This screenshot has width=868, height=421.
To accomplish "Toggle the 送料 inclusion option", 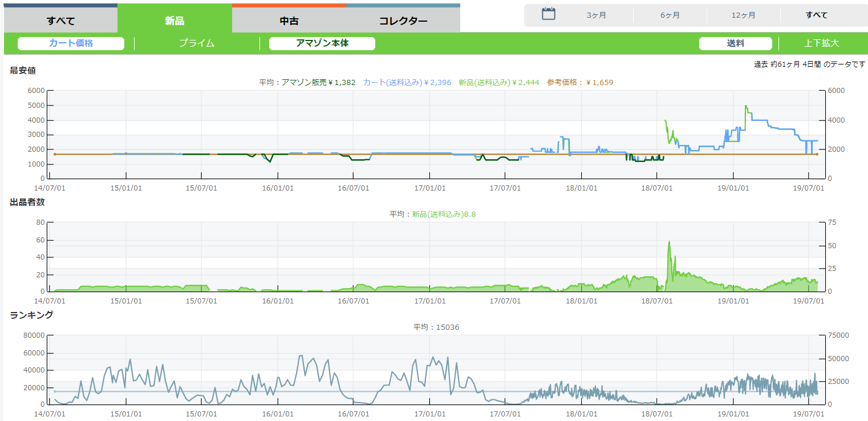I will point(735,43).
